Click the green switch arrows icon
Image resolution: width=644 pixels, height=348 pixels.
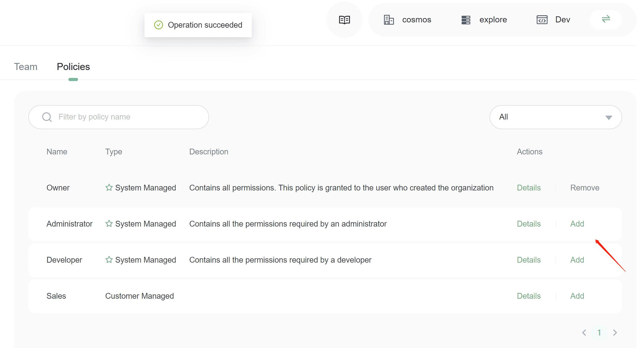[x=606, y=19]
